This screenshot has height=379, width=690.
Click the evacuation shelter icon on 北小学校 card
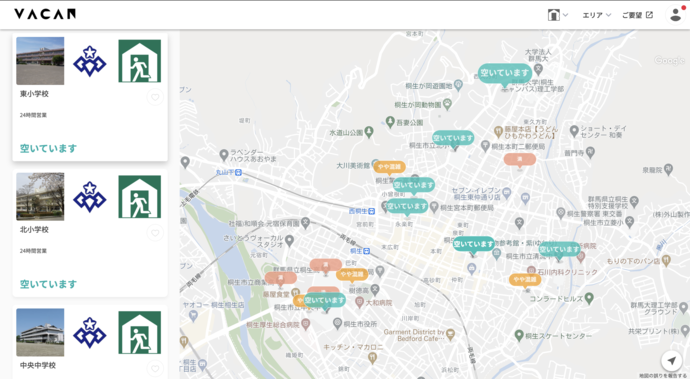click(139, 196)
